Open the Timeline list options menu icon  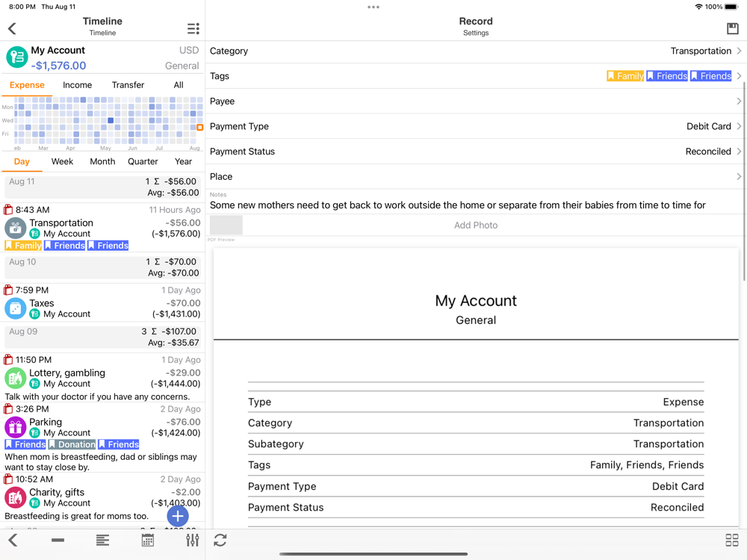tap(193, 28)
